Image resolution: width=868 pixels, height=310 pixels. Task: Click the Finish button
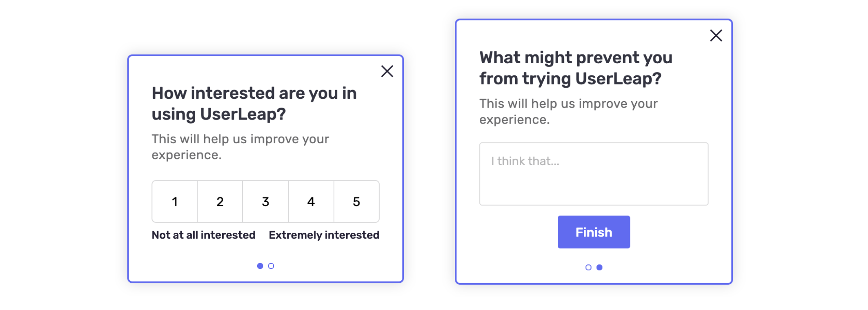594,232
